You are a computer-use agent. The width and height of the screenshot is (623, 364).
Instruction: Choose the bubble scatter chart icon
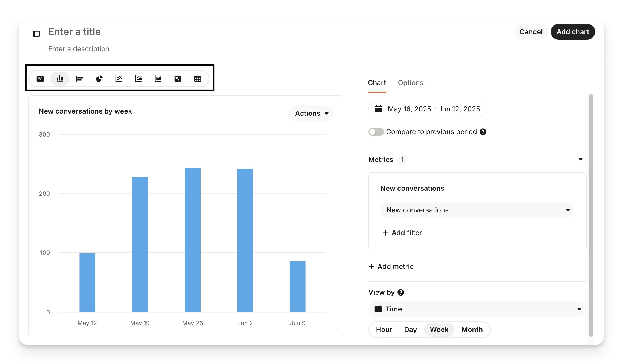(178, 79)
